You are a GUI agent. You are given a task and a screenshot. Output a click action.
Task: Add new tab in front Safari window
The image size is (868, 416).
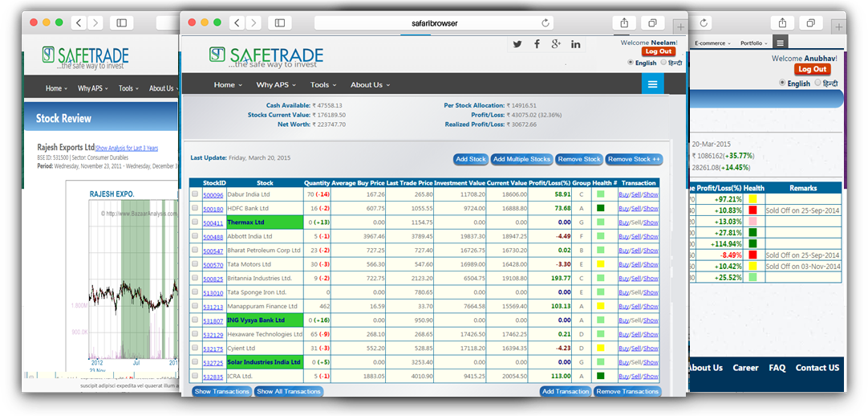tap(680, 26)
